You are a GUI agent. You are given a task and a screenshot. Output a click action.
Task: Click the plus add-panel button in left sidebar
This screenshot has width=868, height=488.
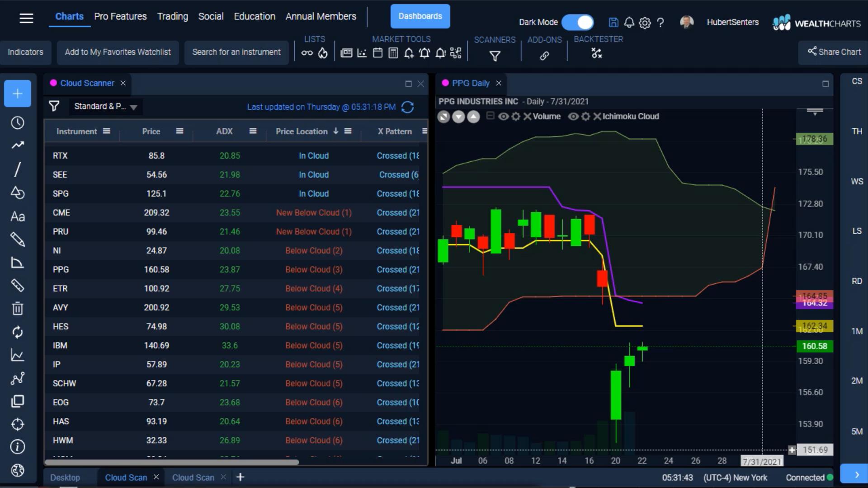click(x=18, y=94)
